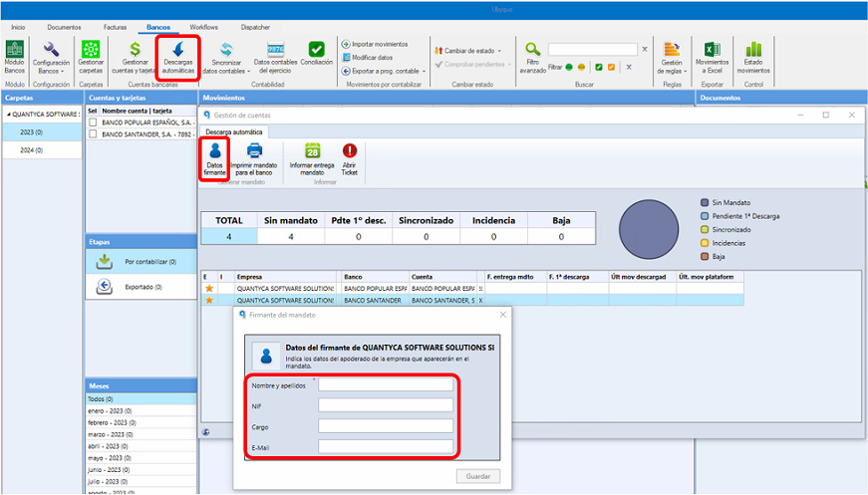Click Importar movimientos
Screen dimensions: 868x495
pos(375,44)
